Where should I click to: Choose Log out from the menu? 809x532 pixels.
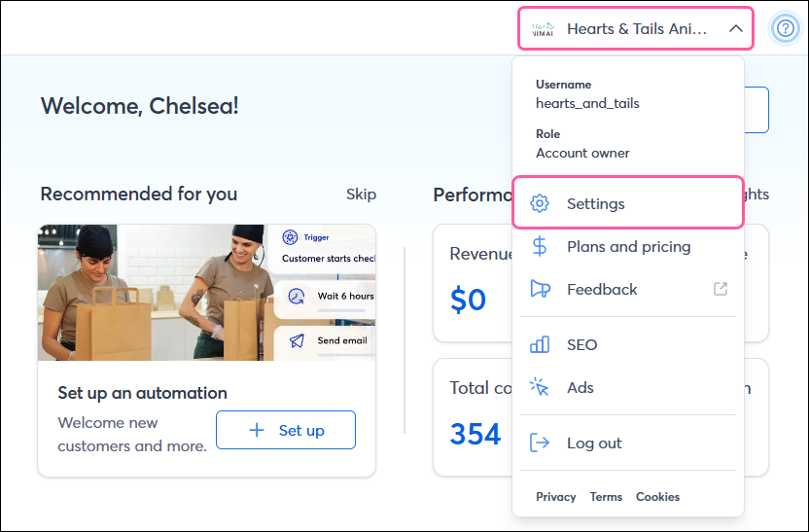(628, 443)
